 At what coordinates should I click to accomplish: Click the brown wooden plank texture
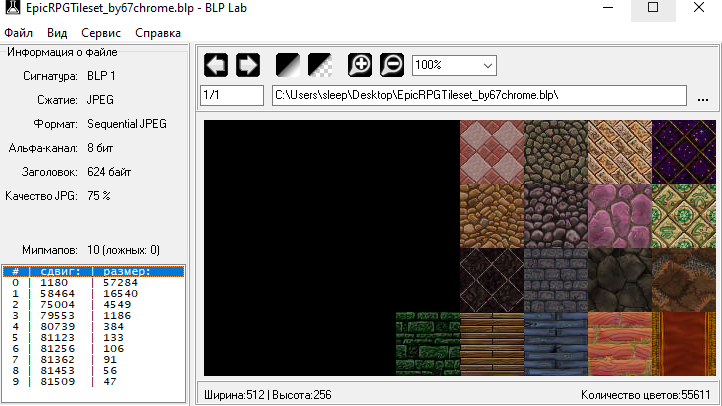492,344
